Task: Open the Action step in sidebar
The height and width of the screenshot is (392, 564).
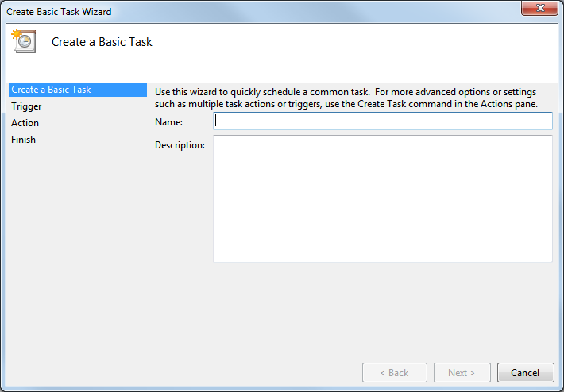Action: pyautogui.click(x=25, y=123)
